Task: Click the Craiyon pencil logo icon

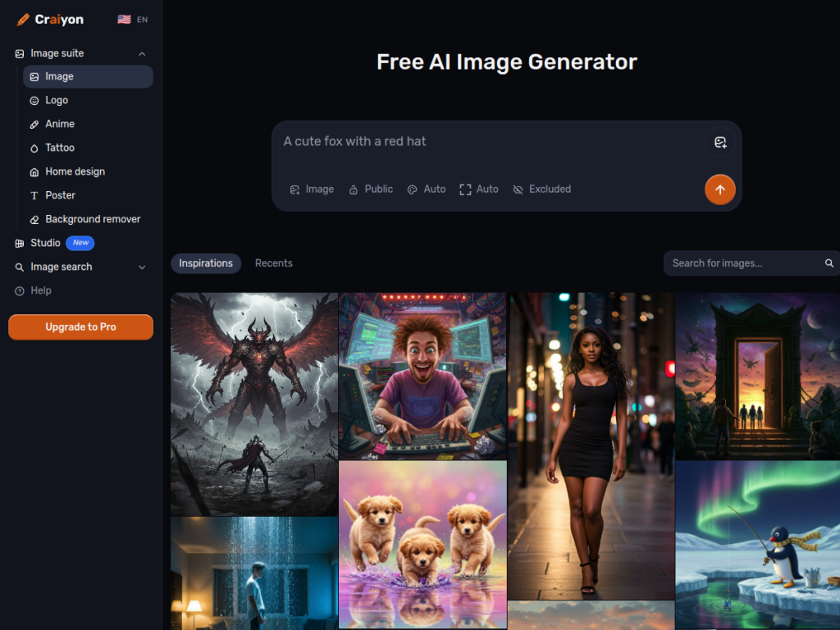Action: coord(23,20)
